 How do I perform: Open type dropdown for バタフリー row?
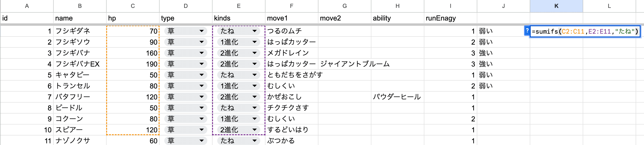point(202,97)
